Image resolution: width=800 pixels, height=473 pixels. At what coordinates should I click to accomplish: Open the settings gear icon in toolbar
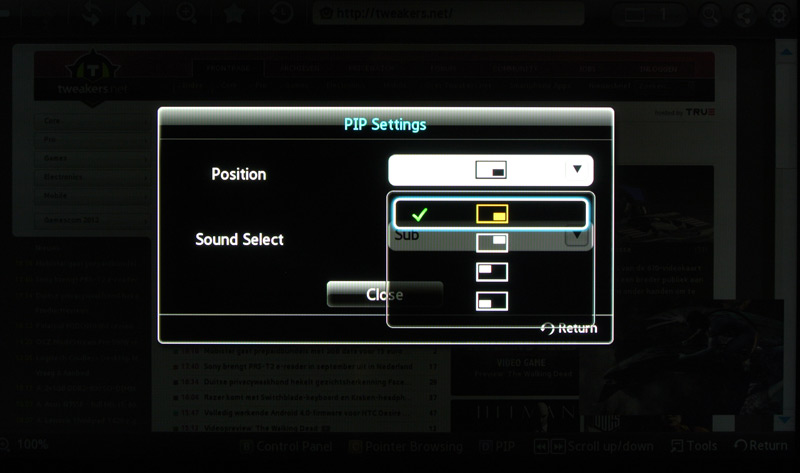pos(779,14)
